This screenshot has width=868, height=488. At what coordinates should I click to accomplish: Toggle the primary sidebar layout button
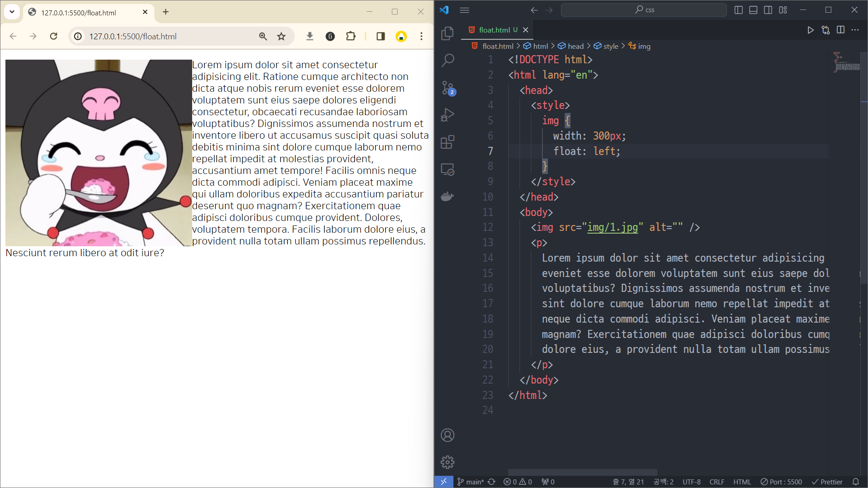pos(738,10)
